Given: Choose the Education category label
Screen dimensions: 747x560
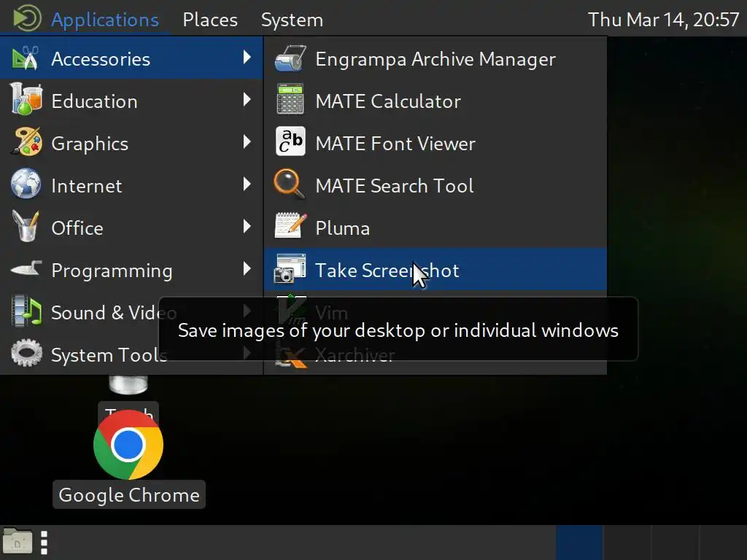Looking at the screenshot, I should pos(94,101).
